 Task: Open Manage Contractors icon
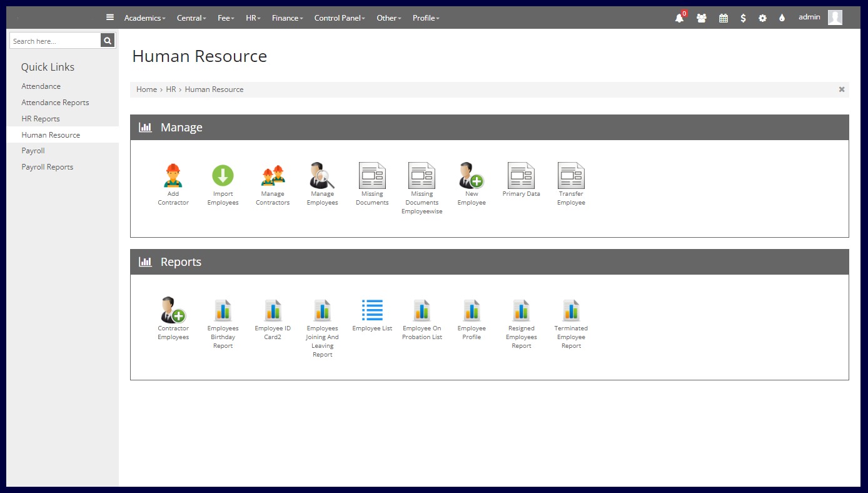pos(273,176)
